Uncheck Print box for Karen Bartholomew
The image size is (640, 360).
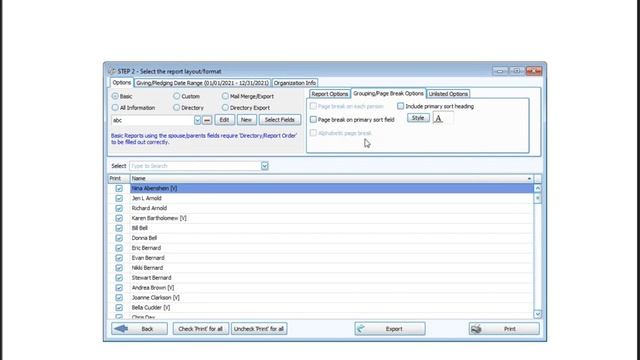pyautogui.click(x=119, y=218)
